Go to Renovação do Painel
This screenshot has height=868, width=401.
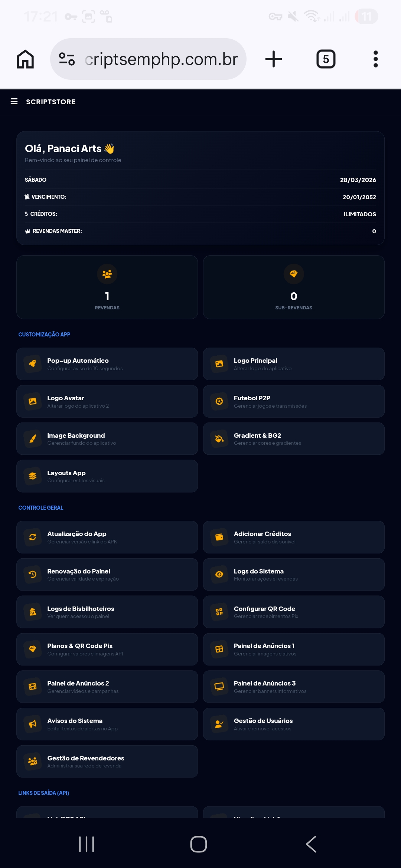[107, 575]
